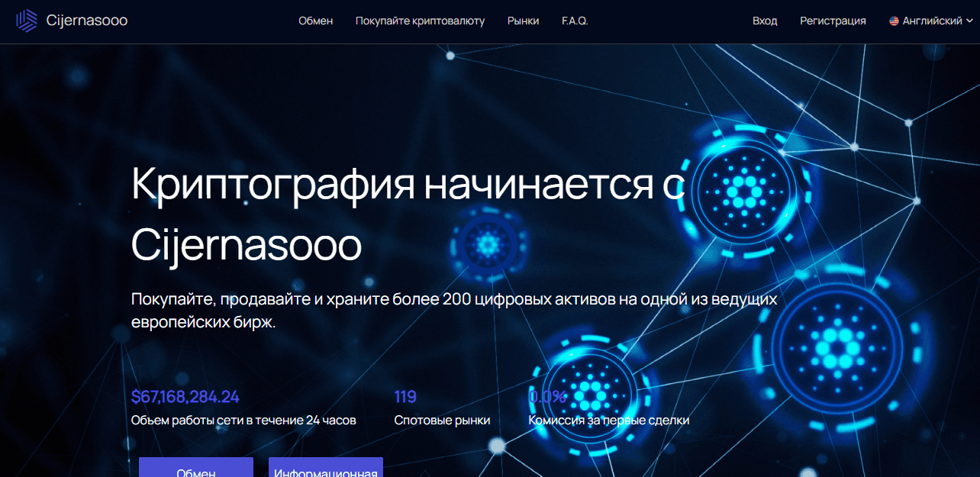
Task: Click the 119 spot markets statistic
Action: 406,397
